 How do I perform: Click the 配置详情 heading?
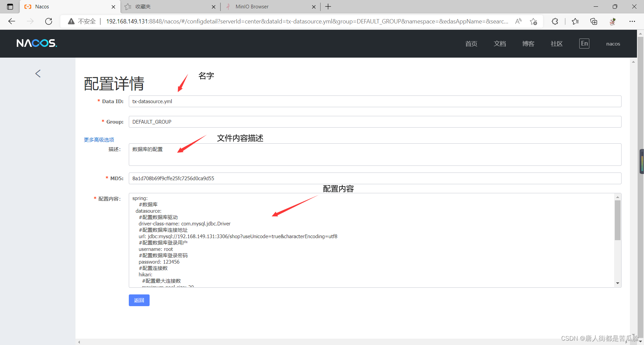tap(114, 83)
